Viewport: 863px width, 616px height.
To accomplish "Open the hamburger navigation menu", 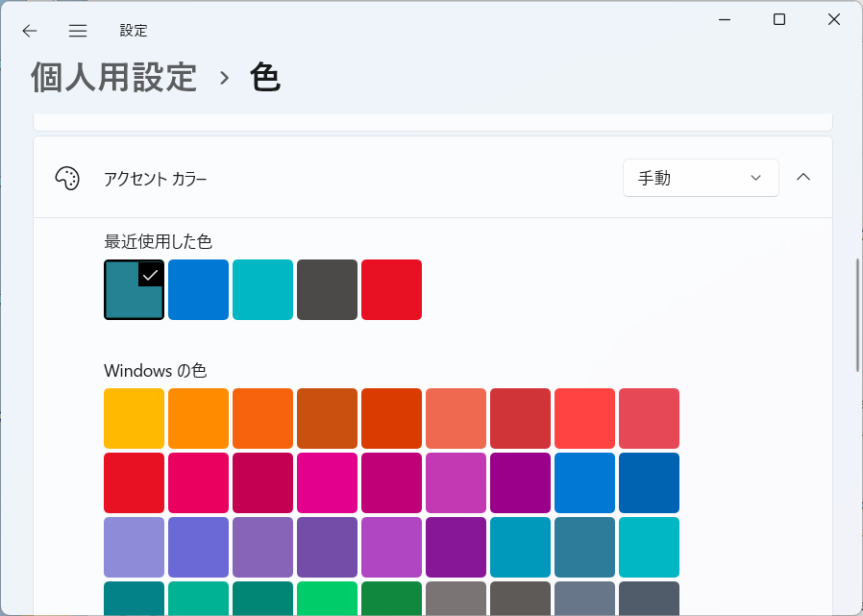I will [78, 31].
